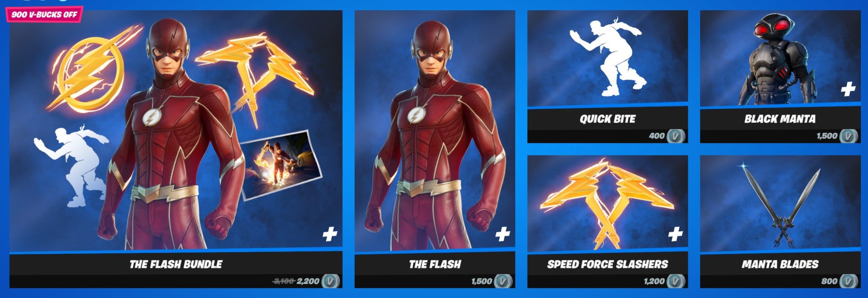Click plus icon on The Flash Bundle
Image resolution: width=868 pixels, height=298 pixels.
(x=330, y=233)
